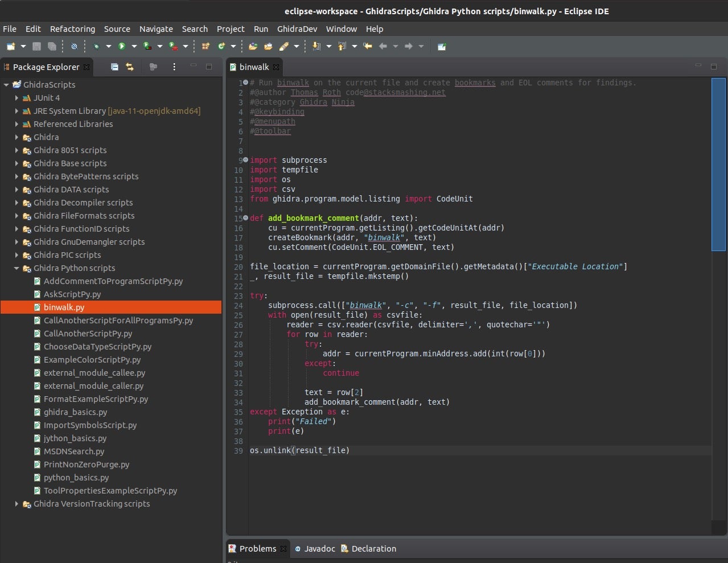Viewport: 728px width, 563px height.
Task: Collapse the import block fold marker
Action: coord(246,160)
